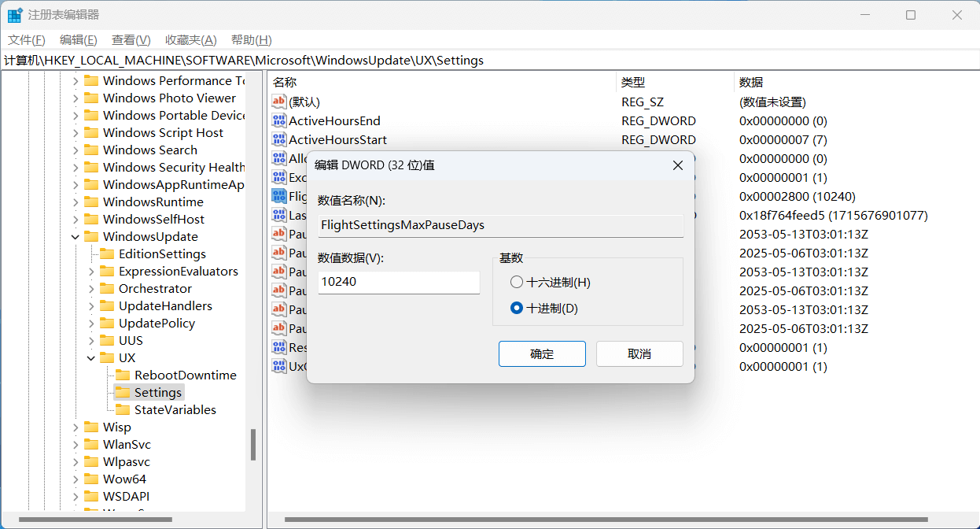Select the Wisp folder icon
This screenshot has height=529, width=980.
[91, 427]
